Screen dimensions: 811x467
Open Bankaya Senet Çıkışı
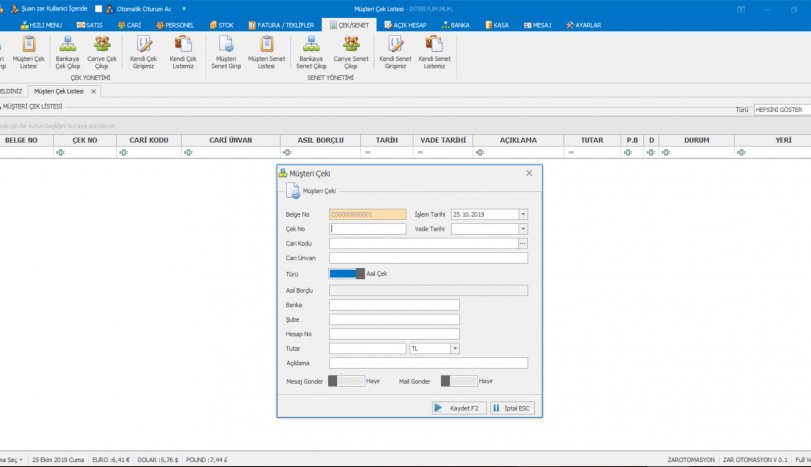pyautogui.click(x=308, y=51)
